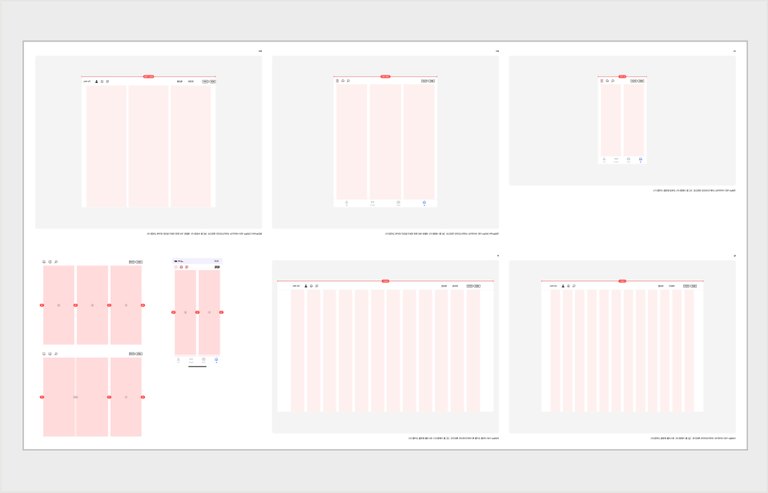Click the right outlined header button in the tablet mockup
Image resolution: width=768 pixels, height=493 pixels.
[x=432, y=81]
